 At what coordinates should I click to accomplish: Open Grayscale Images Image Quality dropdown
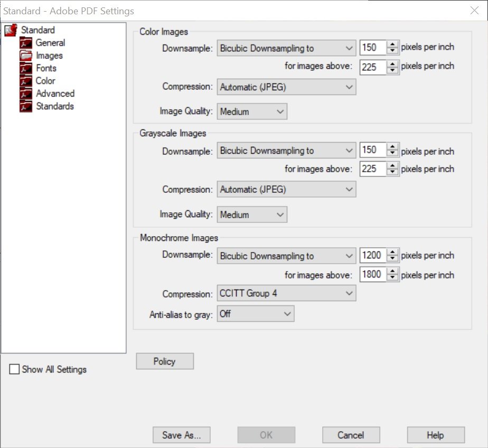coord(252,214)
